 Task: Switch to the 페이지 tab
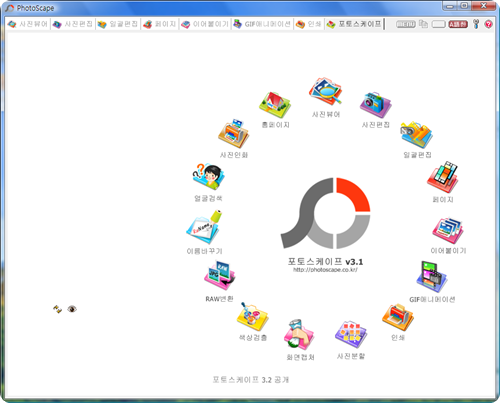[160, 24]
